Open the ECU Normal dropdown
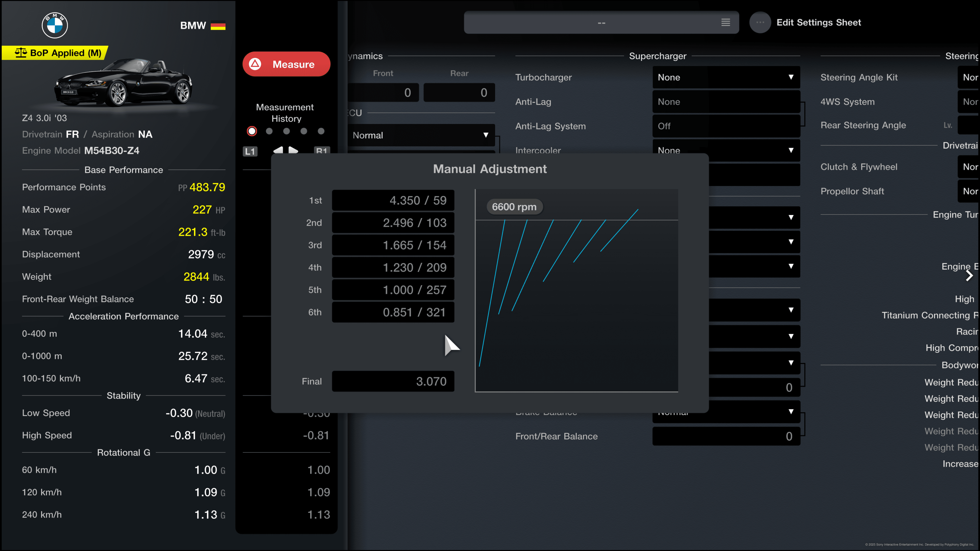Viewport: 980px width, 551px height. [421, 135]
